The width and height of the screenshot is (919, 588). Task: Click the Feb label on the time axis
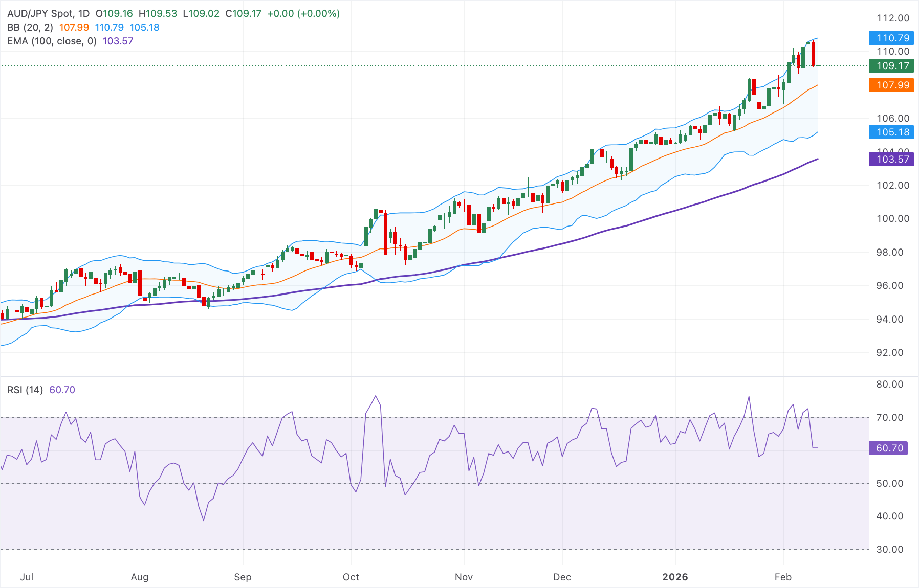click(x=784, y=577)
